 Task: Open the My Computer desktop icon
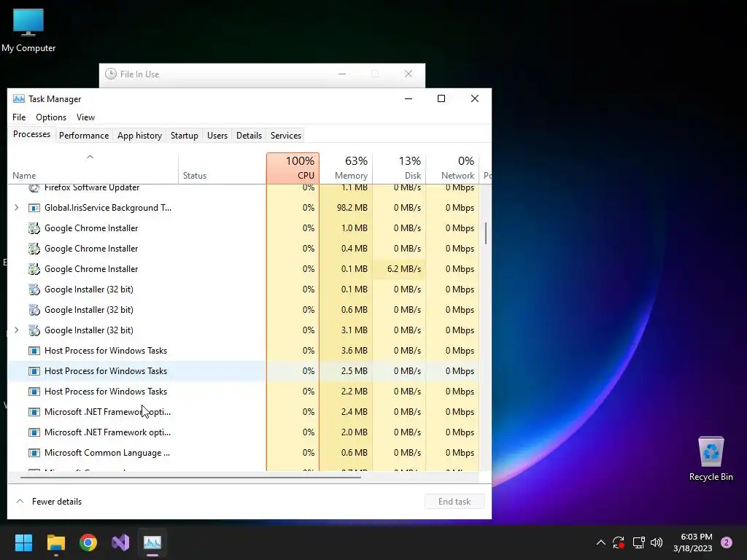pos(28,31)
